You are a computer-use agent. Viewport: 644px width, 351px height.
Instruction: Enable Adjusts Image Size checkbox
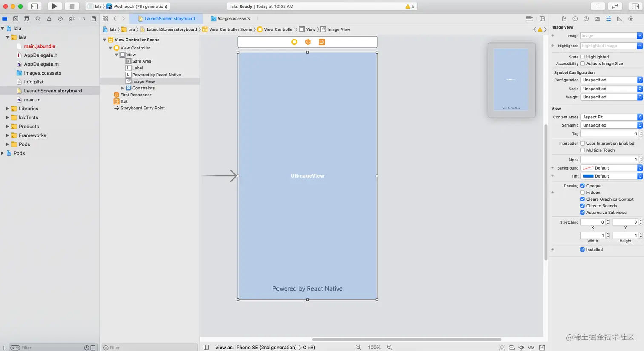click(582, 63)
